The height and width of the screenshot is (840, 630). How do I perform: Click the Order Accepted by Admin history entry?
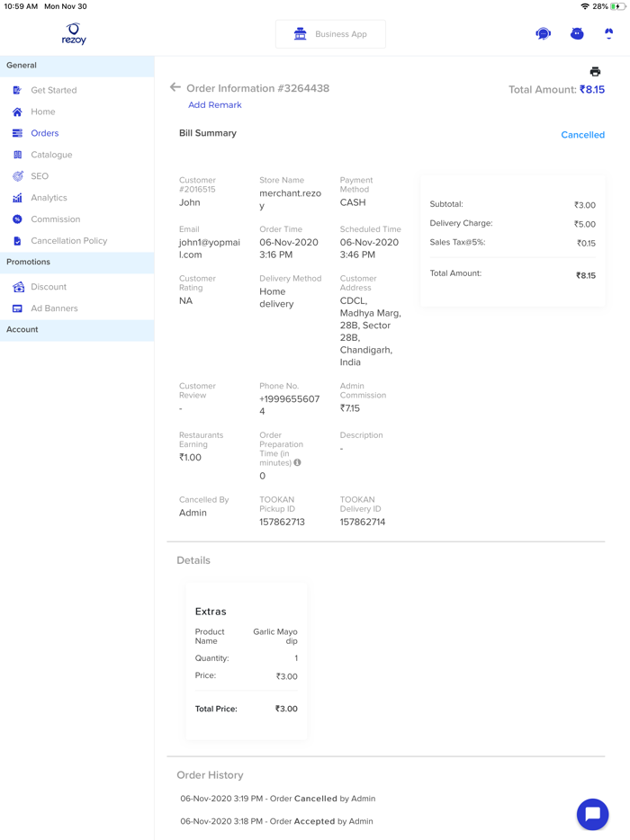tap(276, 821)
